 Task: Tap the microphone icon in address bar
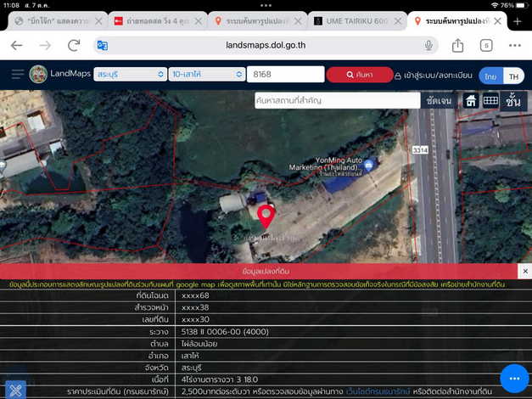coord(428,45)
